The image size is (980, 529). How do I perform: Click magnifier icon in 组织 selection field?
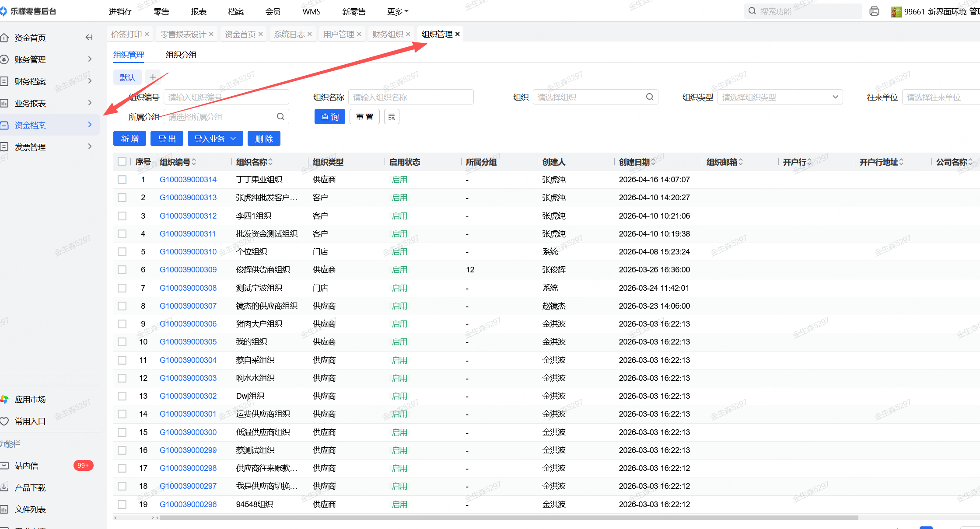tap(650, 97)
